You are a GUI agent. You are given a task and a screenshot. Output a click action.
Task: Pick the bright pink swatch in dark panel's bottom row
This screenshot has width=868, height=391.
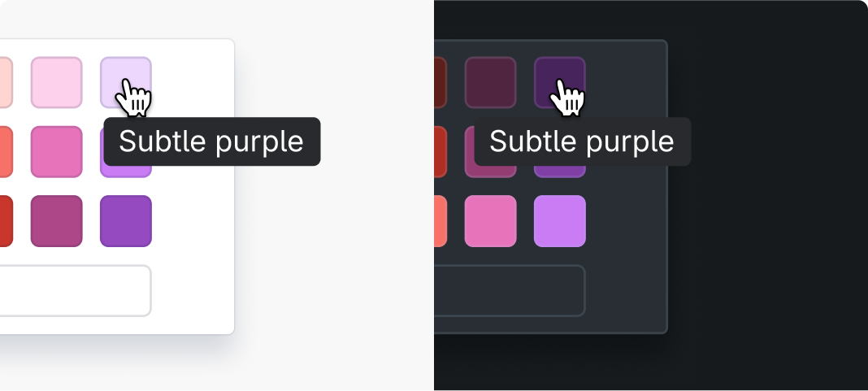[490, 220]
